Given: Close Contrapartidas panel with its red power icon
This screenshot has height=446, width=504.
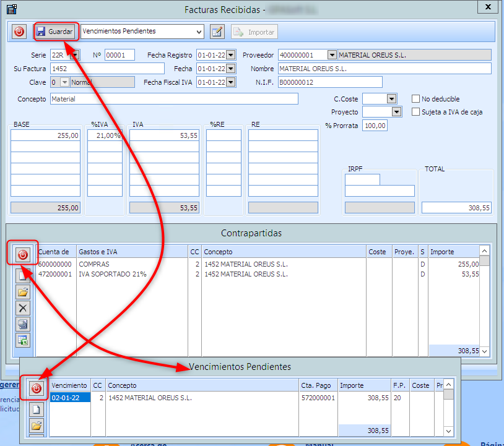Looking at the screenshot, I should [x=23, y=254].
